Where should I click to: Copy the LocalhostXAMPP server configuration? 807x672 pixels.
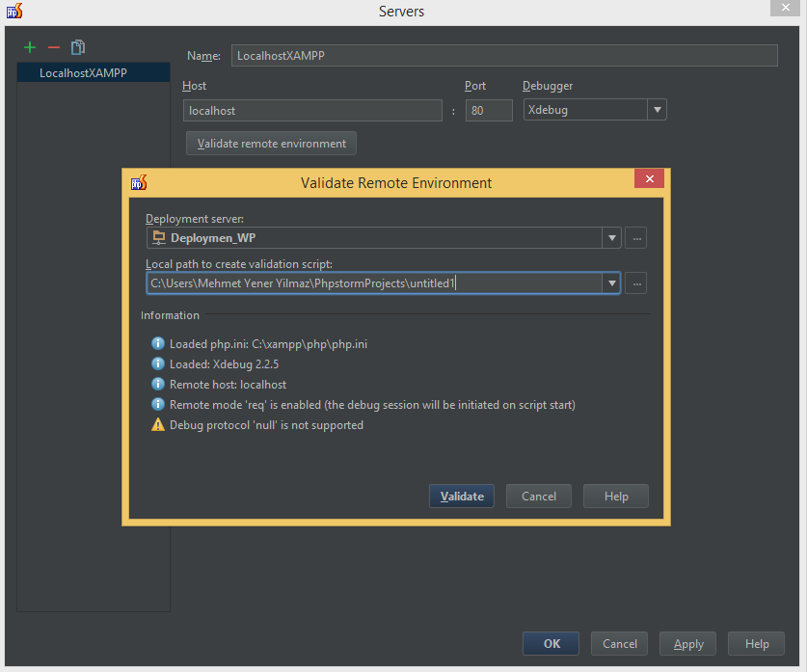coord(78,47)
